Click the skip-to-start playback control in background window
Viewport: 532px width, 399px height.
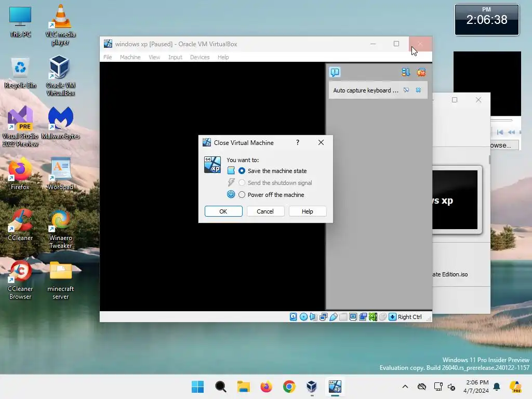(500, 132)
